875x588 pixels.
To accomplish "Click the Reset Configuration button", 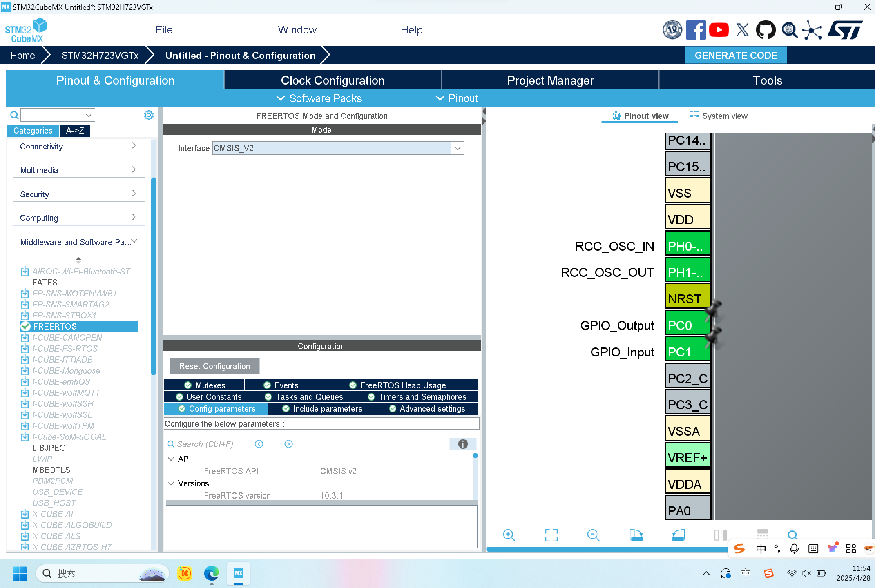I will coord(214,366).
